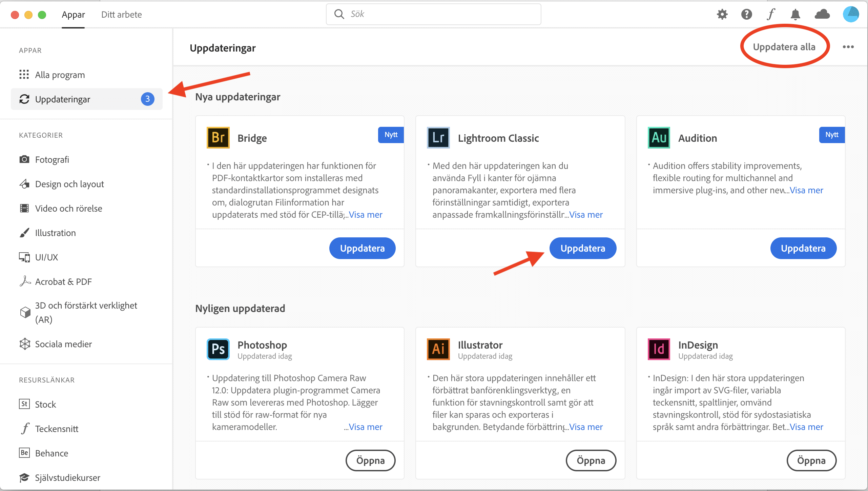Open the Självstudiekurser resource link
Screen dimensions: 868x491
pyautogui.click(x=87, y=477)
